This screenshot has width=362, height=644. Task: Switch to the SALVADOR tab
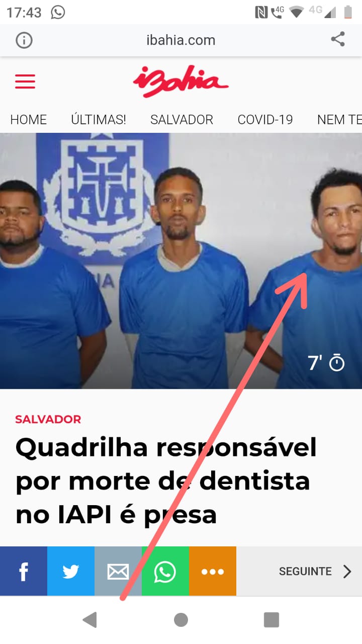click(182, 120)
